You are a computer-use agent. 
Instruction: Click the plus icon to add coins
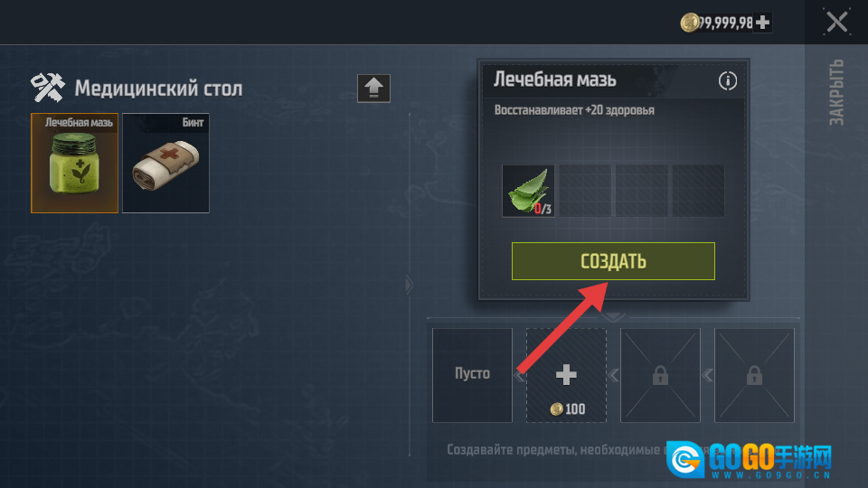click(762, 22)
